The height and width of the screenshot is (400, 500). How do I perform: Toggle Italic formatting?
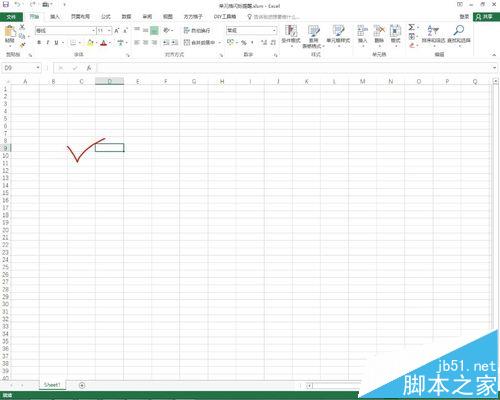pos(48,43)
